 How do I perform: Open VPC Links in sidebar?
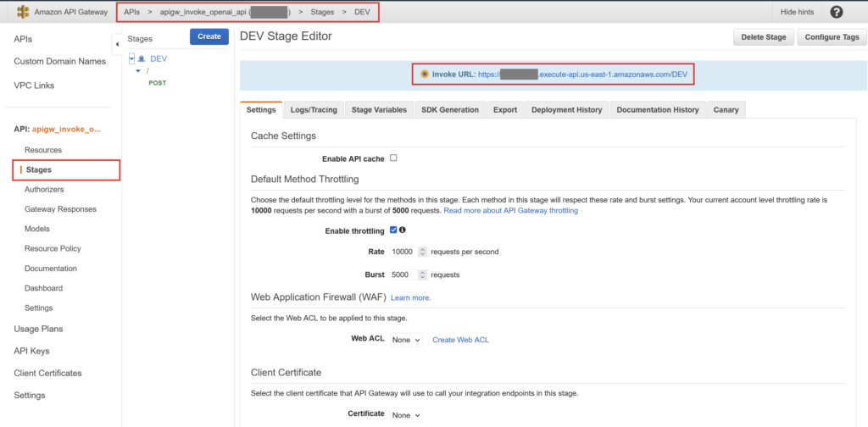click(34, 86)
